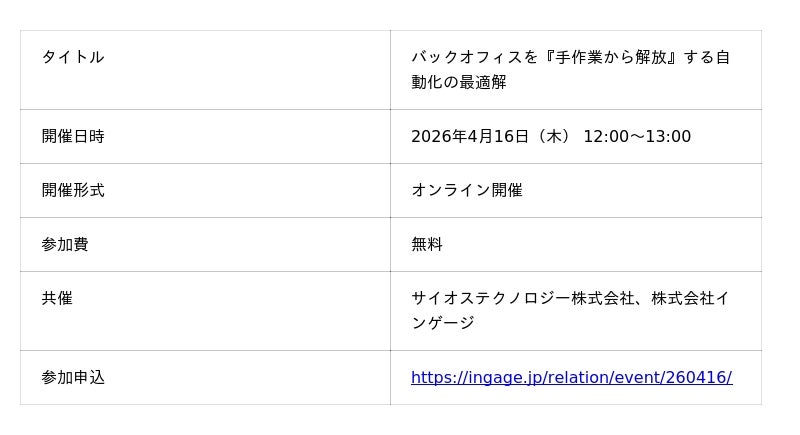Viewport: 800px width, 435px height.
Task: Select the 開催日時 label cell
Action: [73, 136]
